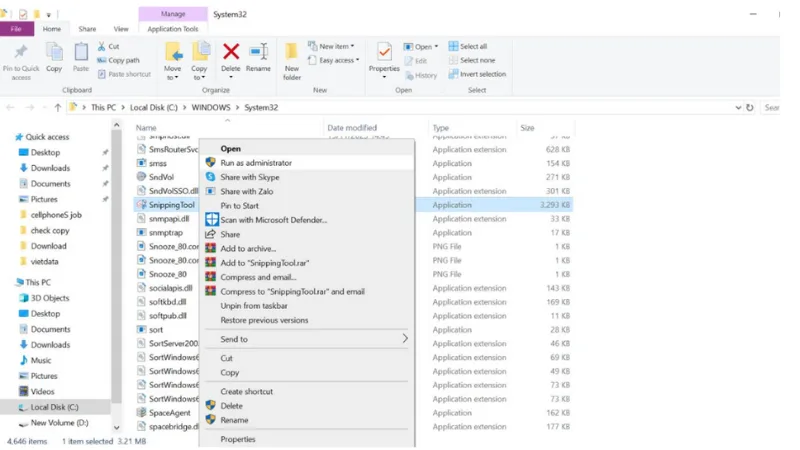Open the Share ribbon tab

[x=88, y=29]
